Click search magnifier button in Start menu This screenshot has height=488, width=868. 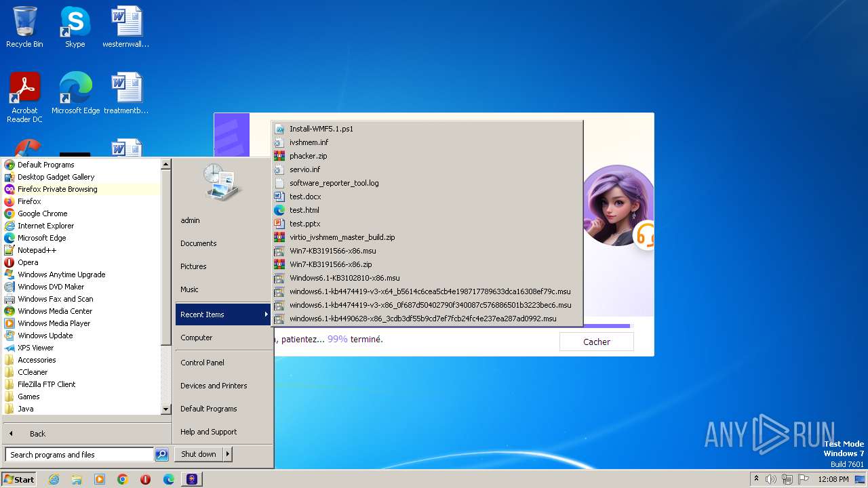[161, 455]
